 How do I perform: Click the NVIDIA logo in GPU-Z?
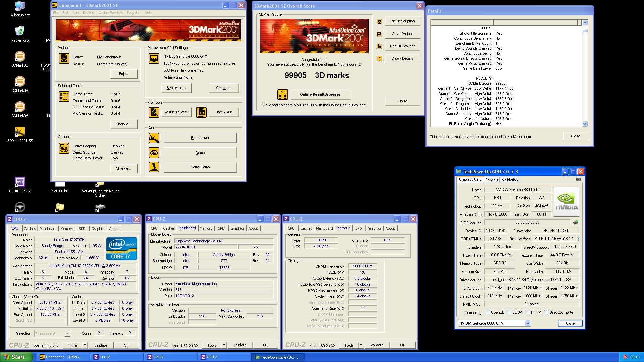[x=567, y=201]
